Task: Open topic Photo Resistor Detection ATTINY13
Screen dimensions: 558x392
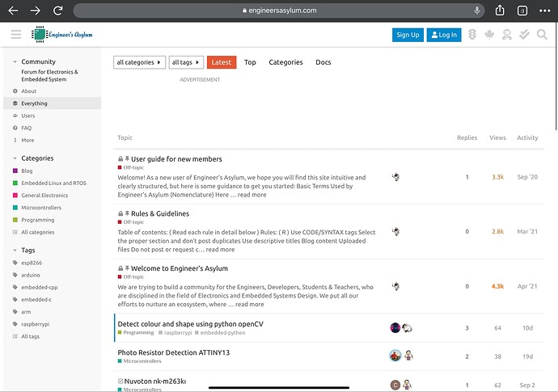Action: pos(174,352)
